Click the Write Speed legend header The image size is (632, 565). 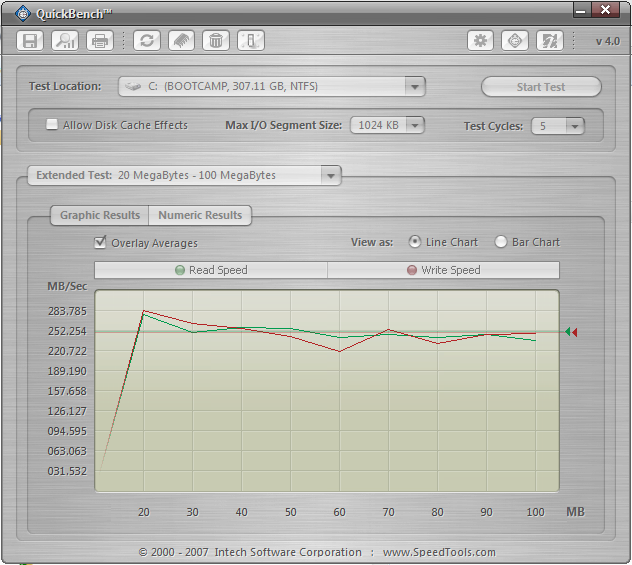pos(443,270)
